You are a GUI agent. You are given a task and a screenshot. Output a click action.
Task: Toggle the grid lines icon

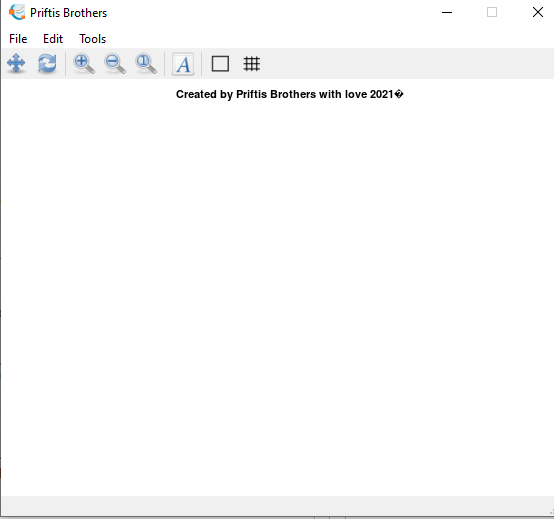[252, 64]
